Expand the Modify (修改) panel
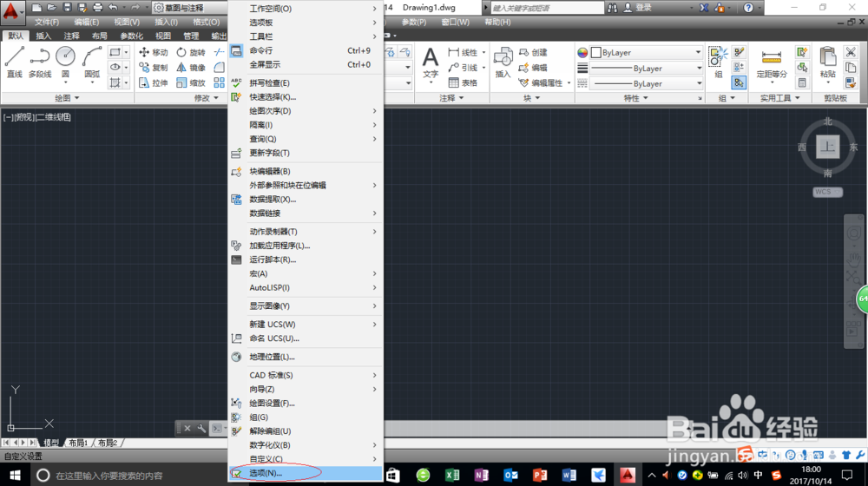 tap(206, 98)
